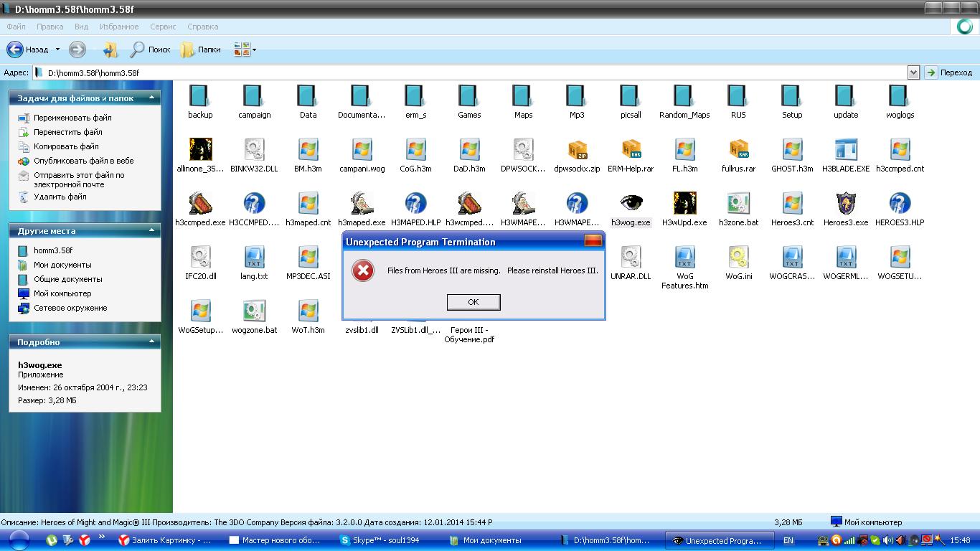This screenshot has width=980, height=551.
Task: Click the Поиск search toolbar button
Action: click(x=150, y=50)
